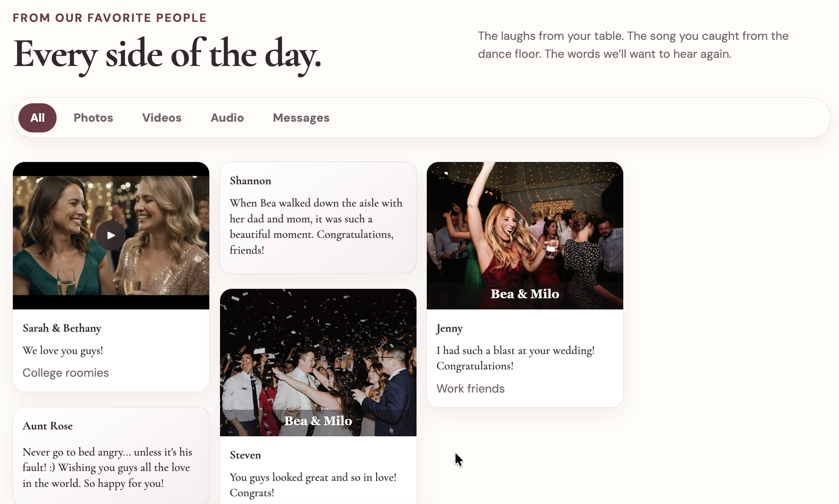Click Aunt Rose's 'Never go to bed angry' message
The image size is (839, 504).
[107, 468]
